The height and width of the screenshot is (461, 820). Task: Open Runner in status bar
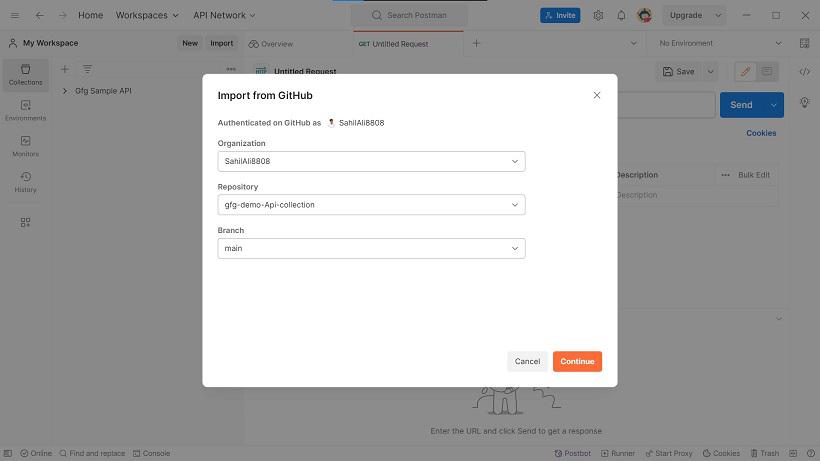pyautogui.click(x=618, y=453)
